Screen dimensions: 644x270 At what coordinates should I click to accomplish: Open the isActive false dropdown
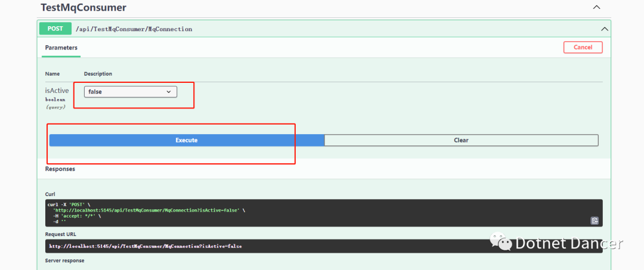tap(131, 92)
